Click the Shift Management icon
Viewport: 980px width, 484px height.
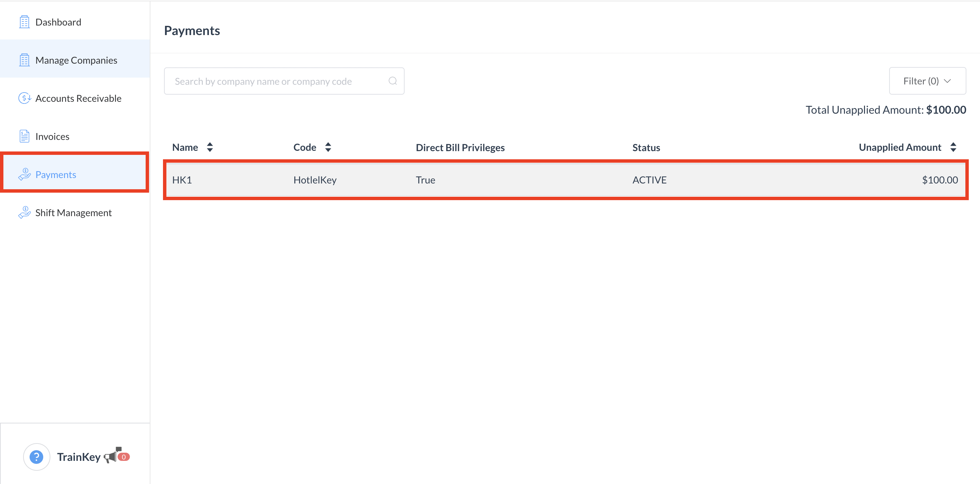point(24,212)
